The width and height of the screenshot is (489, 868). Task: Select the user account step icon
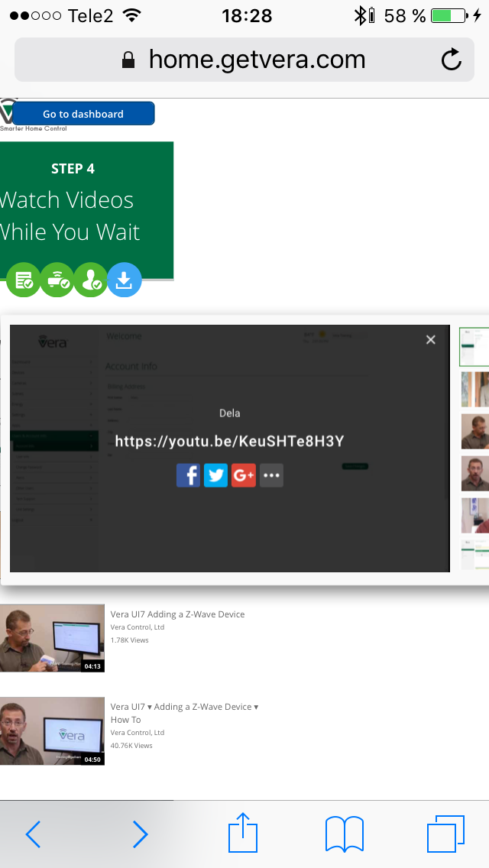90,280
